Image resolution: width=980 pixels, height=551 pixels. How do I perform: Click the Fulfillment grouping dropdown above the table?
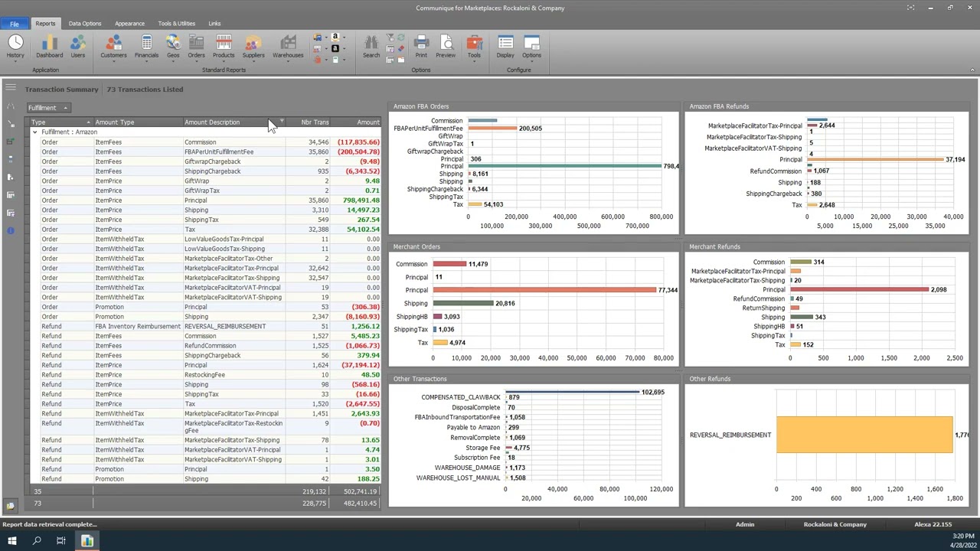point(48,108)
